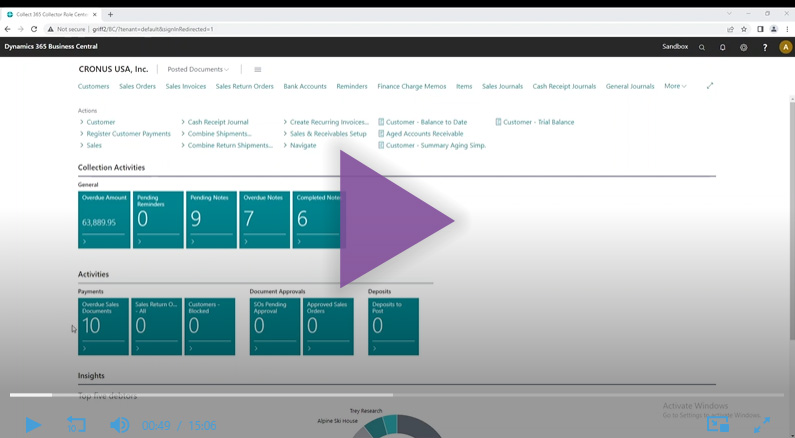This screenshot has width=795, height=438.
Task: Open the Overdue Amount tile
Action: tap(104, 220)
